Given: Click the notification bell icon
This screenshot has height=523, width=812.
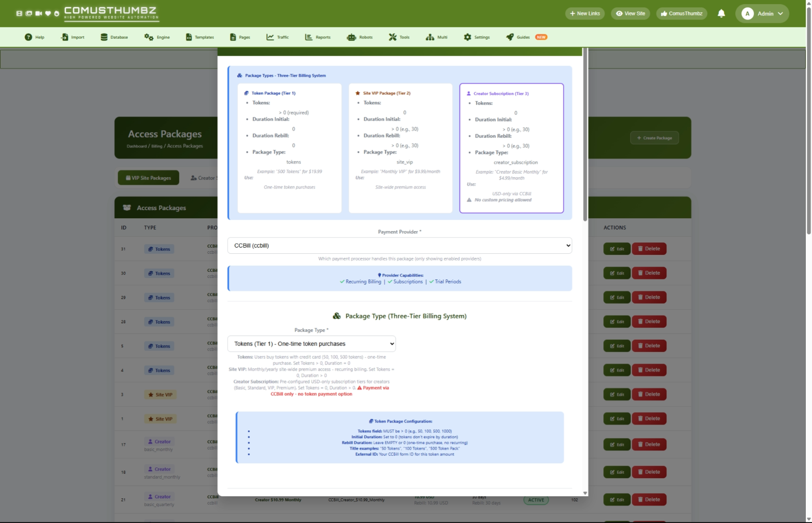Looking at the screenshot, I should coord(721,13).
